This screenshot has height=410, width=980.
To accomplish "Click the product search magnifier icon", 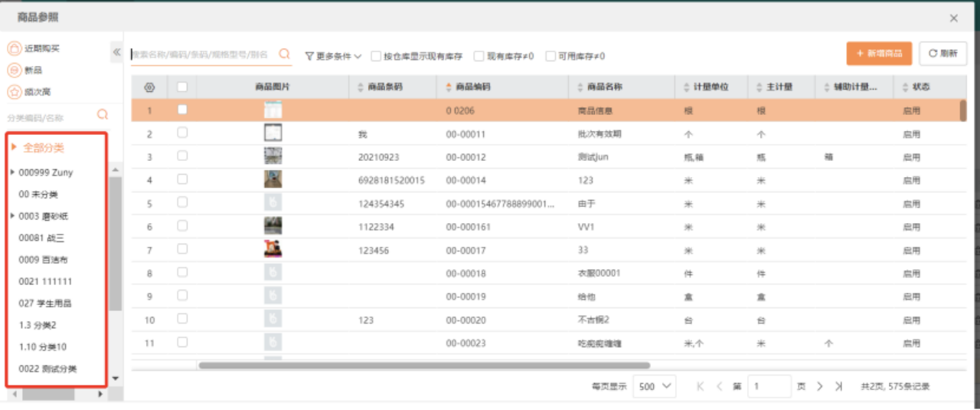I will (x=284, y=54).
